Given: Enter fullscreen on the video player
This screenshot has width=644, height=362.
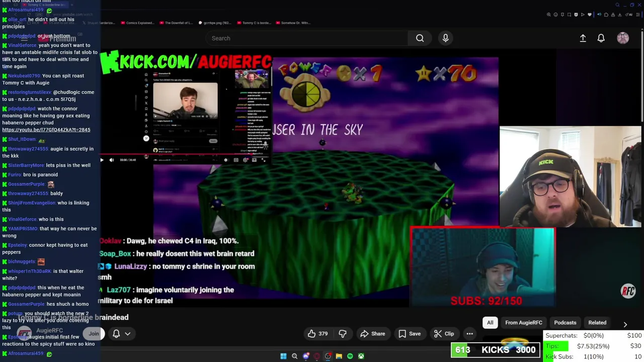Looking at the screenshot, I should coord(263,160).
